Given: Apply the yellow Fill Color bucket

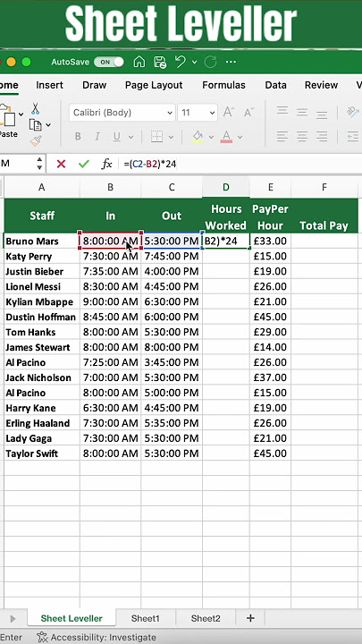Looking at the screenshot, I should pos(198,137).
